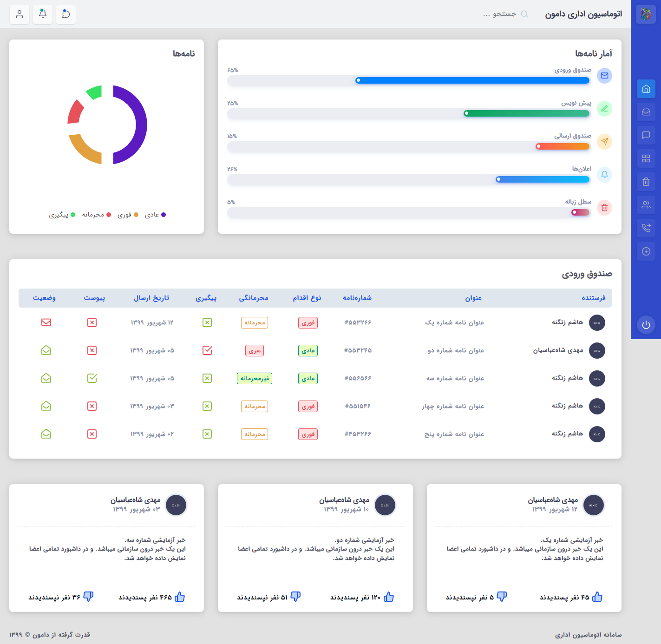Open the chat messages icon in header
Viewport: 661px width, 644px height.
[x=66, y=14]
